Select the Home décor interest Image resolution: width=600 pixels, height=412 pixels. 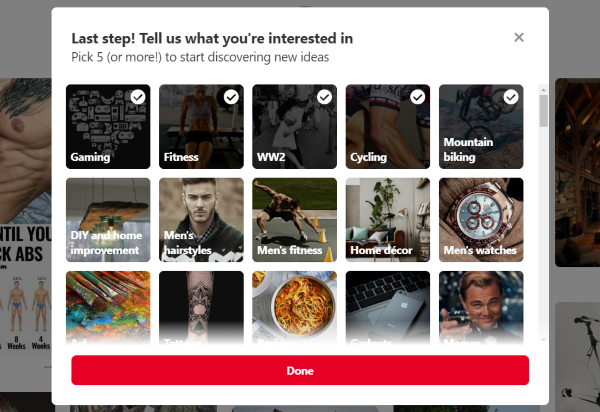coord(388,220)
